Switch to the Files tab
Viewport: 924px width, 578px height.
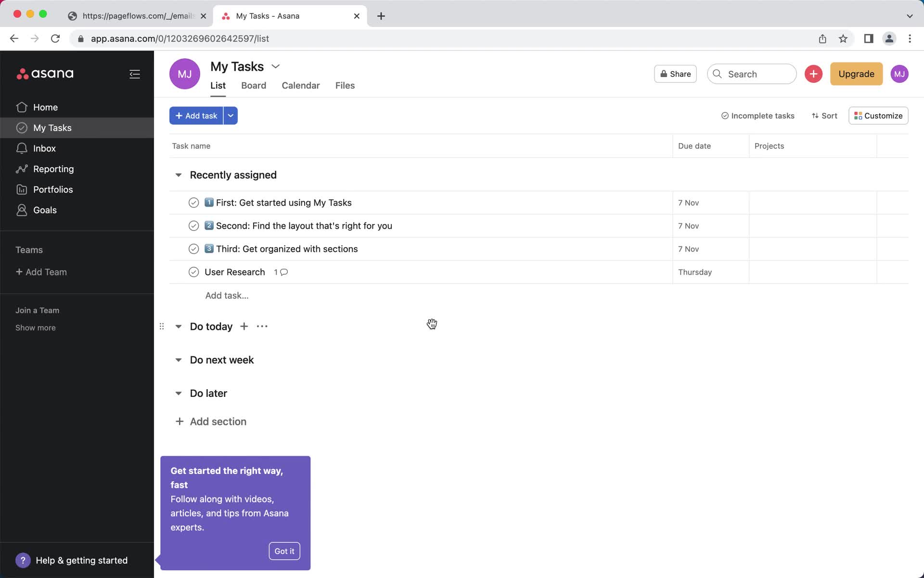345,85
